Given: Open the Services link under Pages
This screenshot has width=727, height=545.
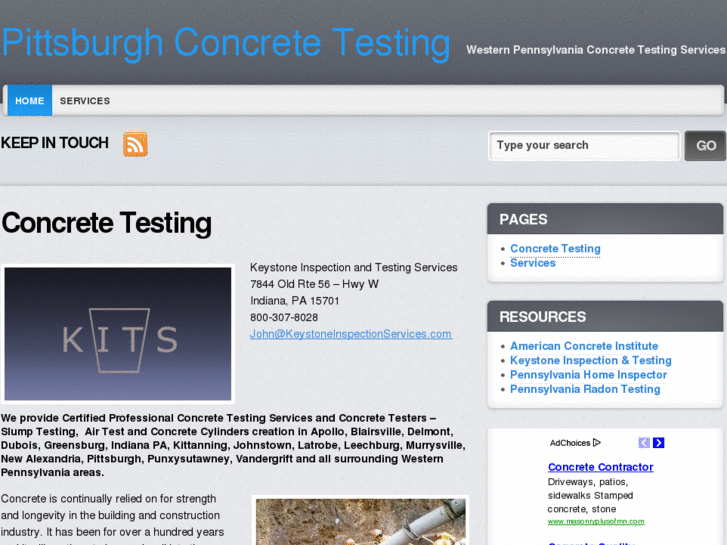Looking at the screenshot, I should [x=533, y=263].
